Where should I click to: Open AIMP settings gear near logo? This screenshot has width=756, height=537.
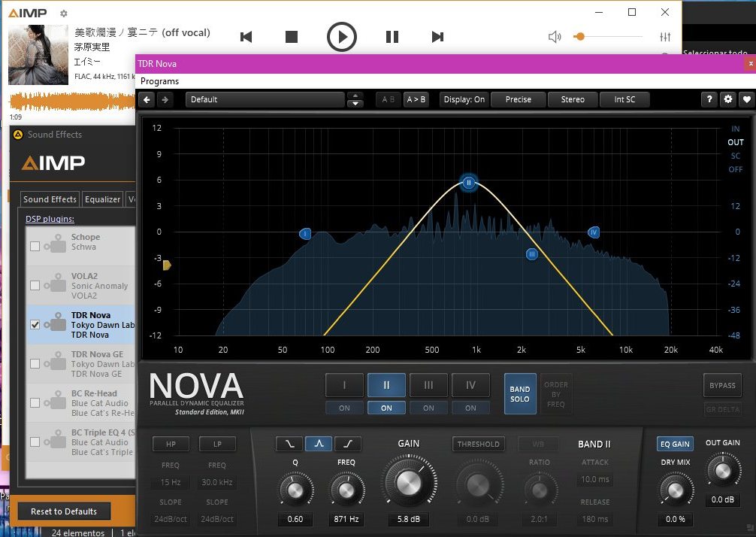[64, 14]
